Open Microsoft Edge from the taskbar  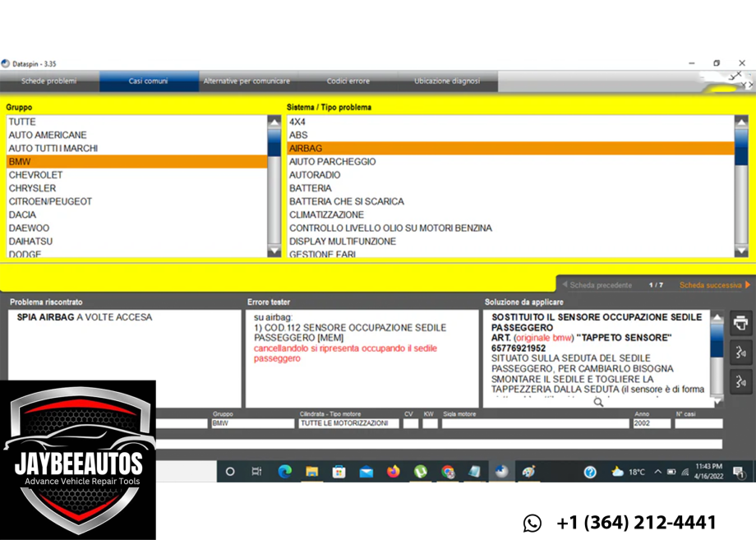tap(284, 472)
